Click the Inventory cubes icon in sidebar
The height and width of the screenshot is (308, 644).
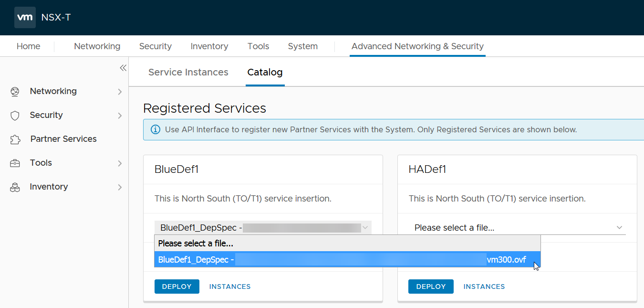pos(15,187)
